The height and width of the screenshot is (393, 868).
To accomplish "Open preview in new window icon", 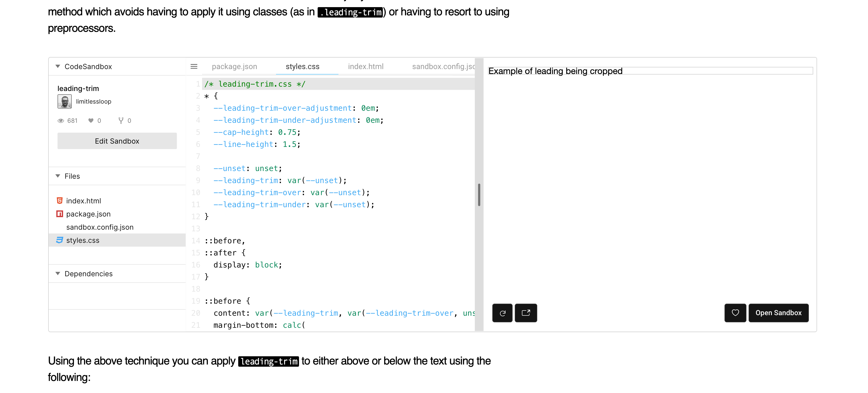I will (x=526, y=313).
